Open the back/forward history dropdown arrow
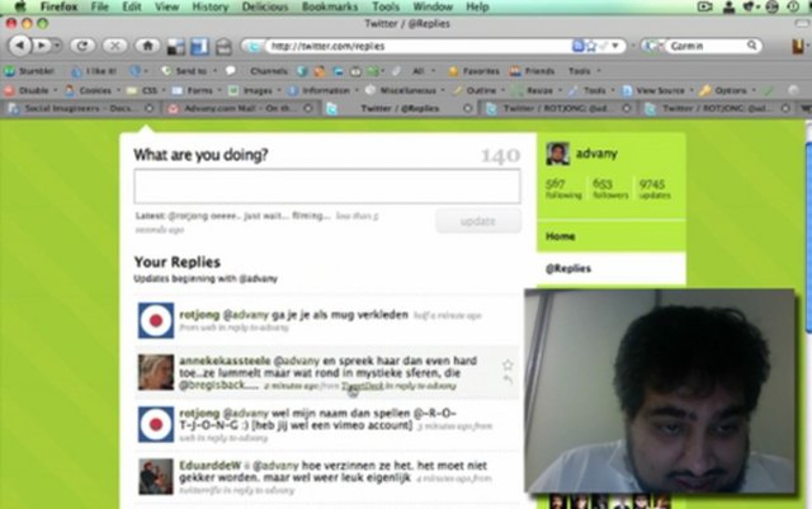This screenshot has width=812, height=509. click(x=57, y=45)
